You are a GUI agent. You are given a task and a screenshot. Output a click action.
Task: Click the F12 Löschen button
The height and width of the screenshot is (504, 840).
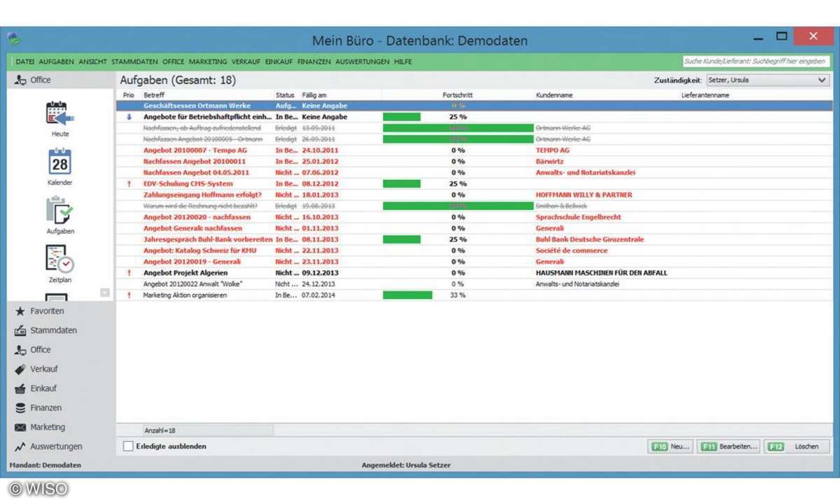[x=797, y=446]
